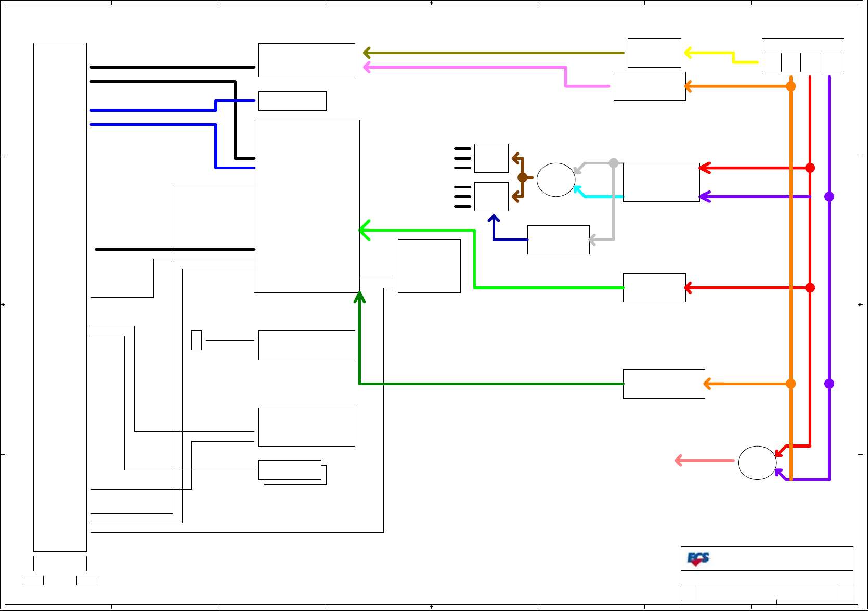Click the gray junction dot above the cyan line
Viewport: 868px width, 611px height.
pyautogui.click(x=614, y=163)
